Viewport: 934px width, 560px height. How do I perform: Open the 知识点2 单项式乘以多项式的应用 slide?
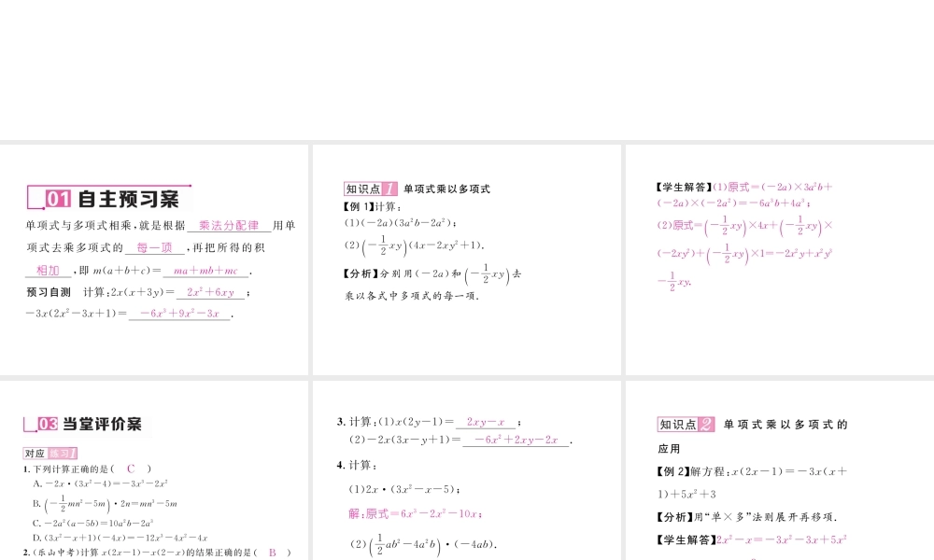780,470
